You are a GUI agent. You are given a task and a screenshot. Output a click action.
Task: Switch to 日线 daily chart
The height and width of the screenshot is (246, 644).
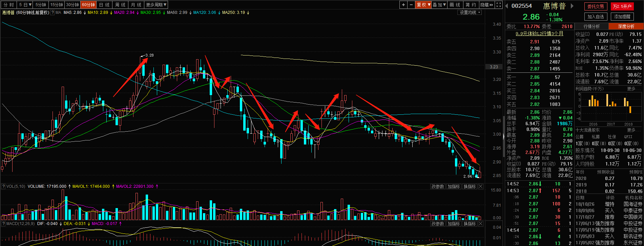click(x=104, y=5)
